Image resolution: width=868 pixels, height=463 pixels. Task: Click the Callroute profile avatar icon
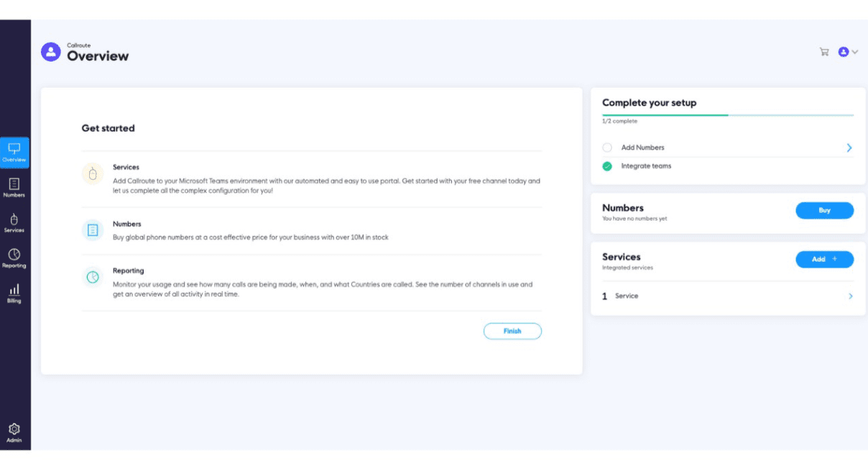click(51, 52)
